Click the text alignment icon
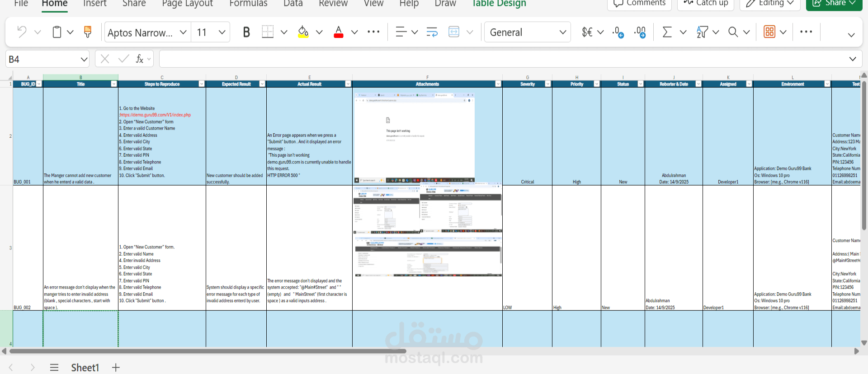 (401, 32)
